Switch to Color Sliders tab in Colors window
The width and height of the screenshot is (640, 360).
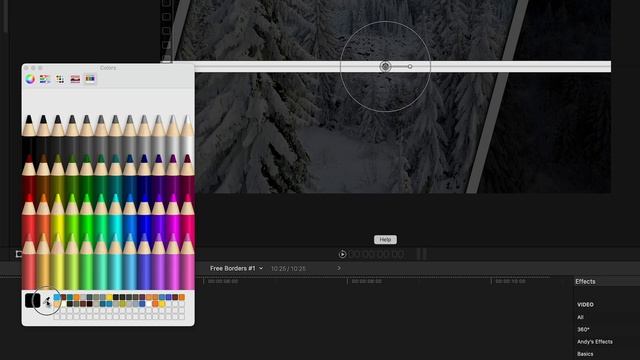pos(45,79)
